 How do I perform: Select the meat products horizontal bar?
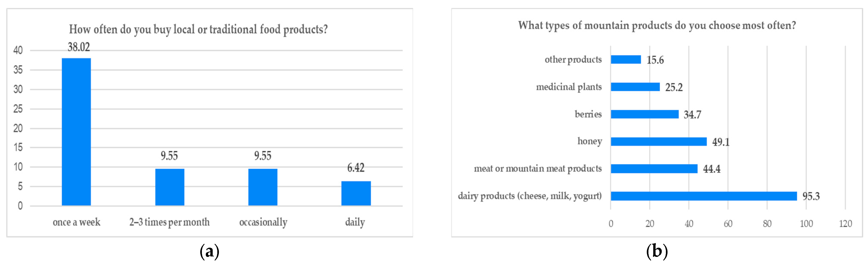[654, 169]
